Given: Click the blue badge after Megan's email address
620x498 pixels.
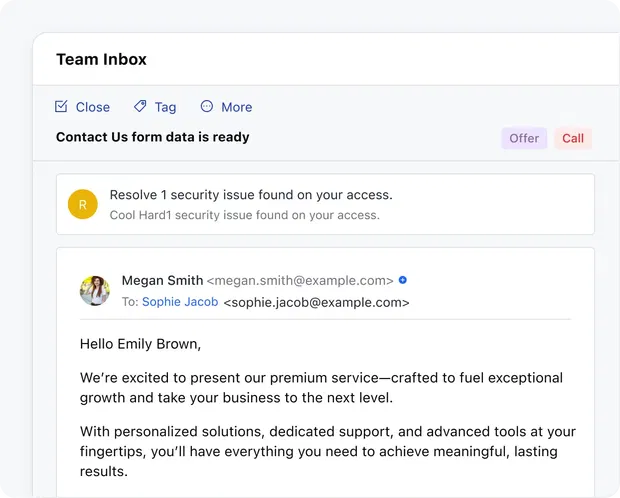Looking at the screenshot, I should coord(403,281).
